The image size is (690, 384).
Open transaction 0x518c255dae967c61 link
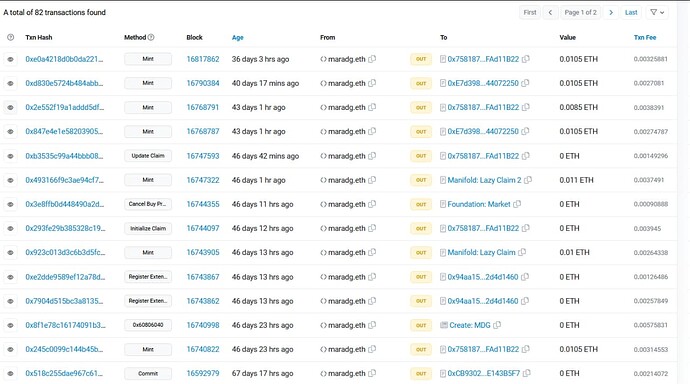coord(64,373)
